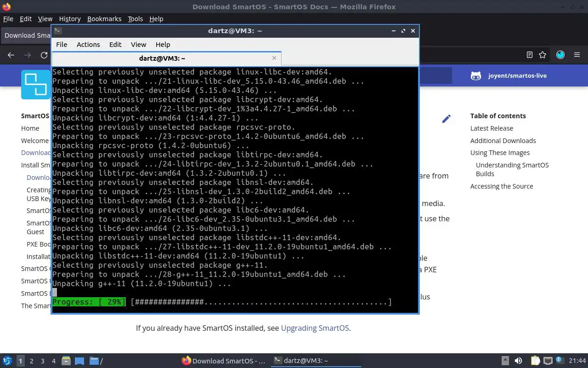Click the Firefox account avatar icon
This screenshot has width=588, height=368.
pyautogui.click(x=560, y=55)
